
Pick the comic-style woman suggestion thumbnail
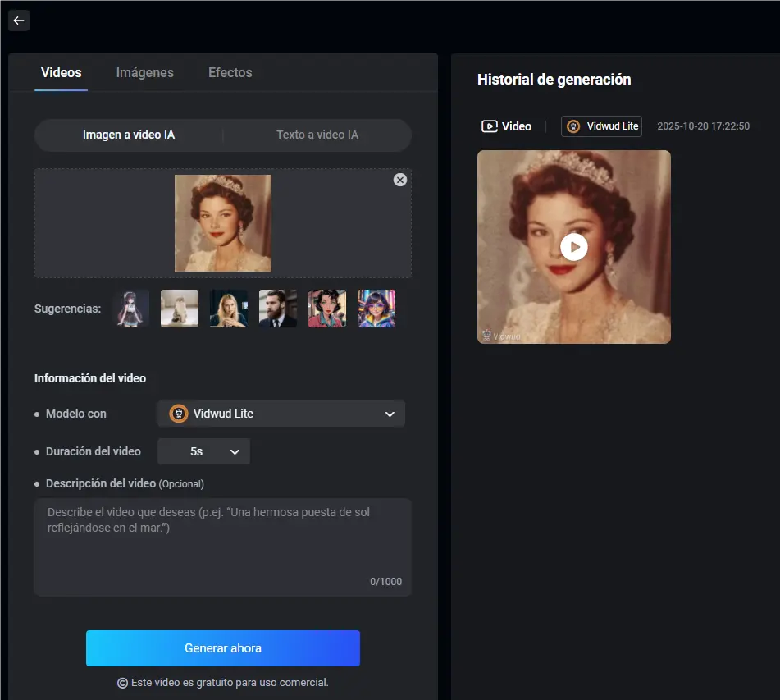point(327,309)
